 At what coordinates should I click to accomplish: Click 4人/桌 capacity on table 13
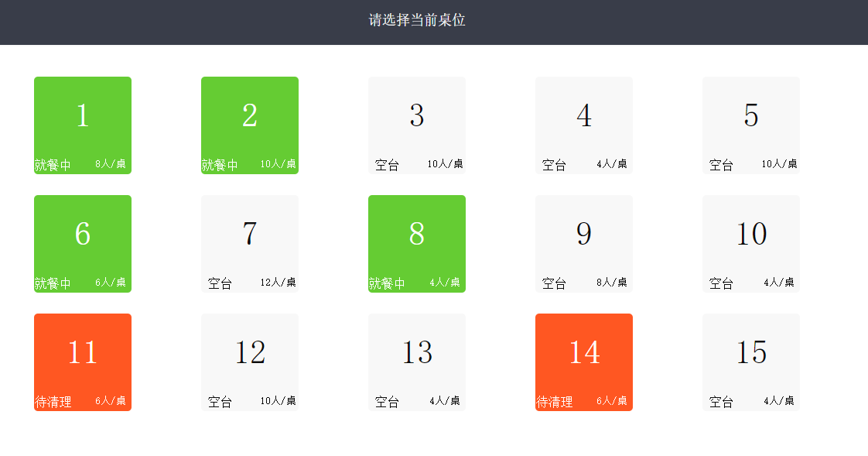(445, 401)
